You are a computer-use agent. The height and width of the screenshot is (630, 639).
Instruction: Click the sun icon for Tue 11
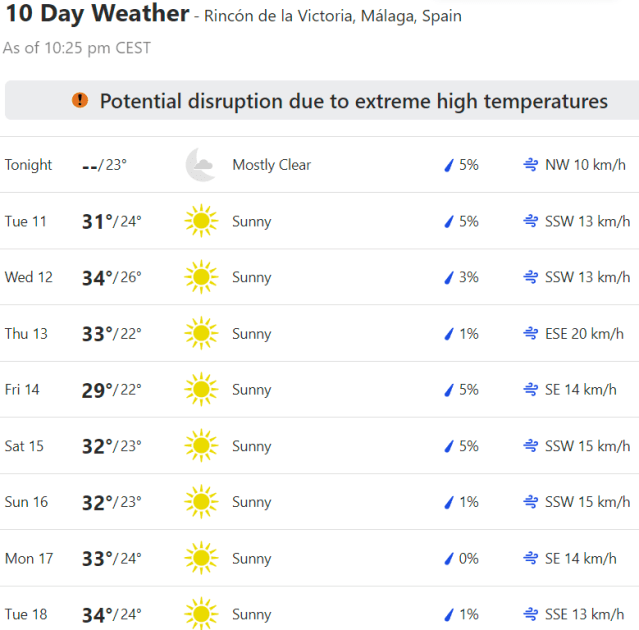[x=201, y=221]
